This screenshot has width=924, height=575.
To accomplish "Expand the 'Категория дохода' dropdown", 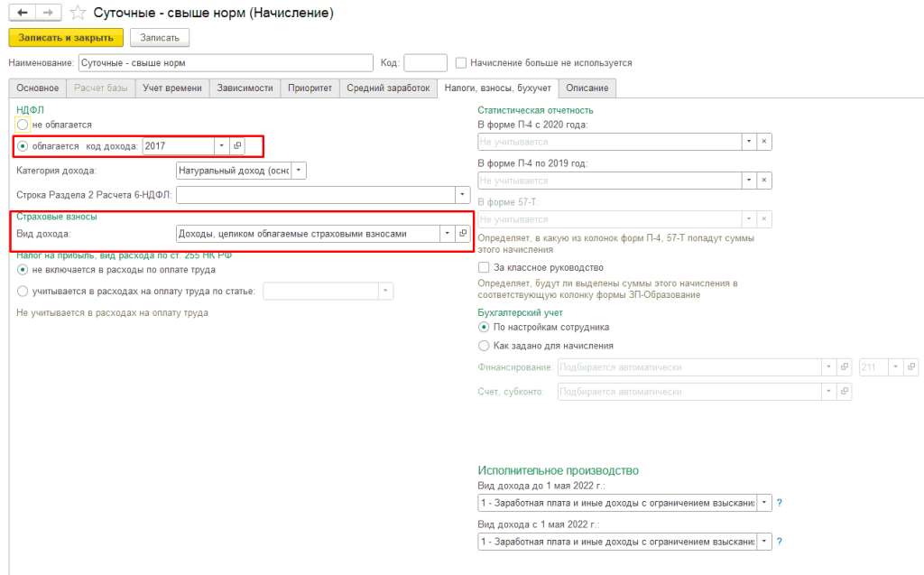I will coord(300,170).
